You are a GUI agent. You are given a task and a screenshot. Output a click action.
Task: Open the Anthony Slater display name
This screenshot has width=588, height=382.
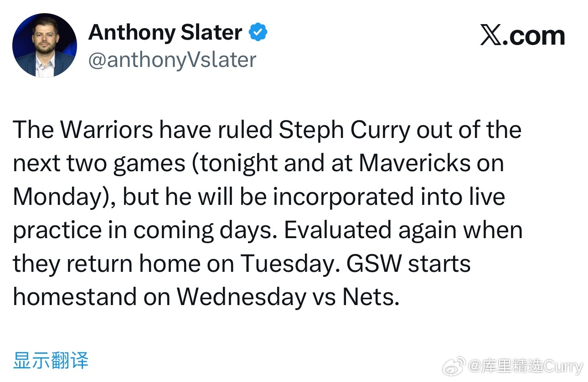tap(165, 33)
